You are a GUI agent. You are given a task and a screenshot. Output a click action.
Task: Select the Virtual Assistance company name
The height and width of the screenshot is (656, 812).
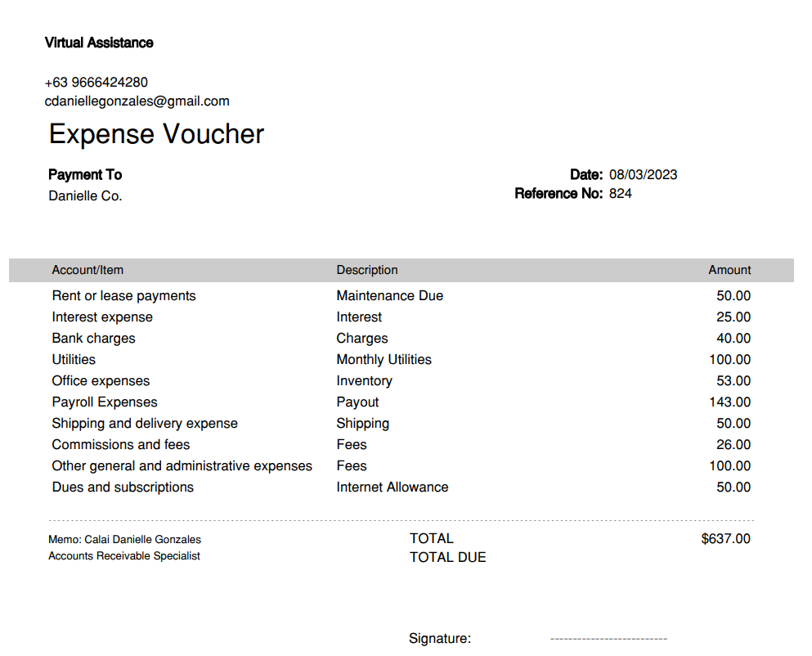[99, 43]
